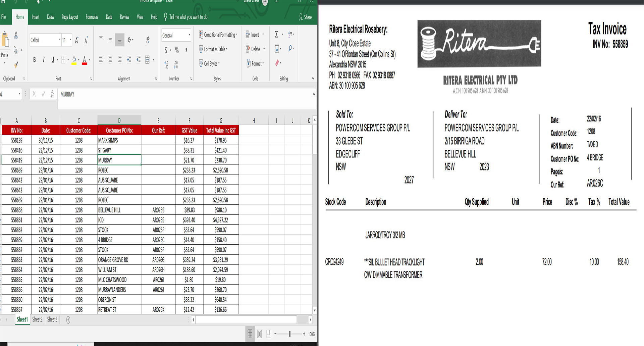Click the Clear eraser icon
The width and height of the screenshot is (644, 346).
(x=277, y=63)
